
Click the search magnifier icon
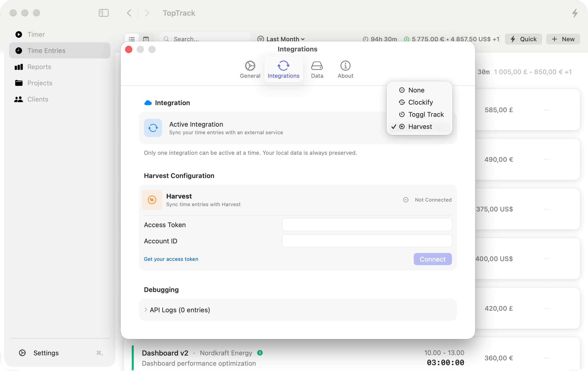(x=166, y=39)
